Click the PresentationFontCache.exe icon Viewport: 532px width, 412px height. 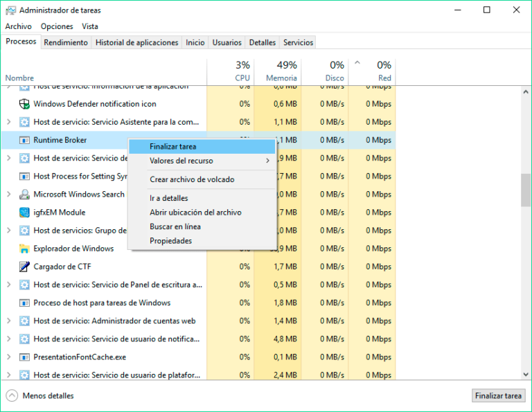pyautogui.click(x=24, y=357)
